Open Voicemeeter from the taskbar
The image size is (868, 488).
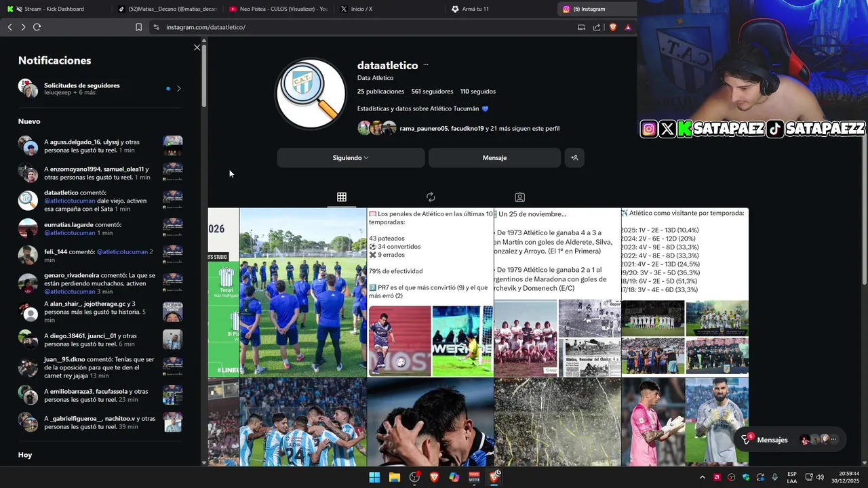pos(474,477)
